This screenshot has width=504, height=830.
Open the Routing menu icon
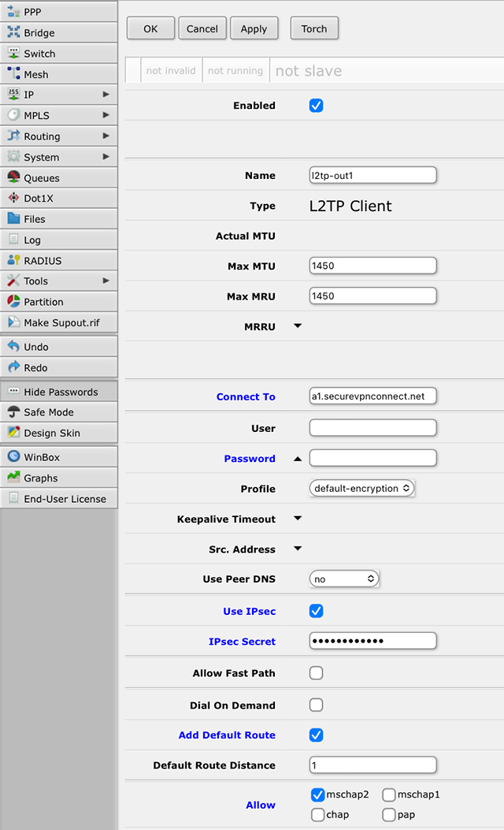pyautogui.click(x=13, y=136)
